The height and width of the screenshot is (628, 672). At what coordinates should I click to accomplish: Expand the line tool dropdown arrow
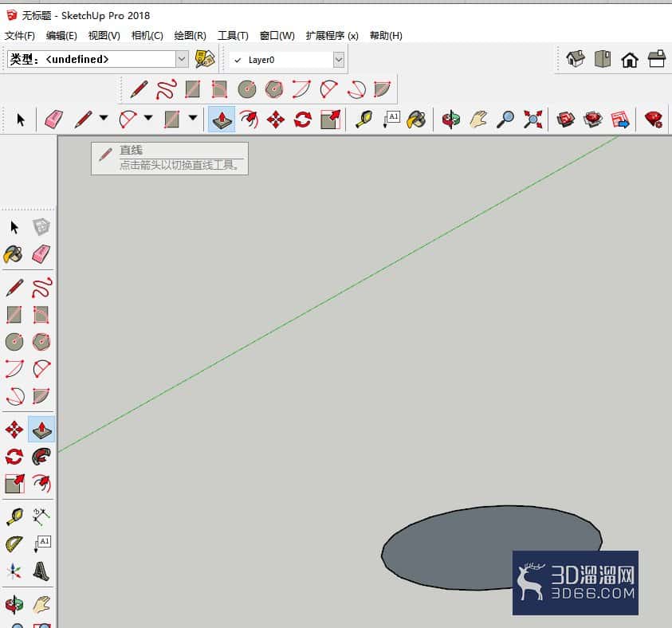104,117
